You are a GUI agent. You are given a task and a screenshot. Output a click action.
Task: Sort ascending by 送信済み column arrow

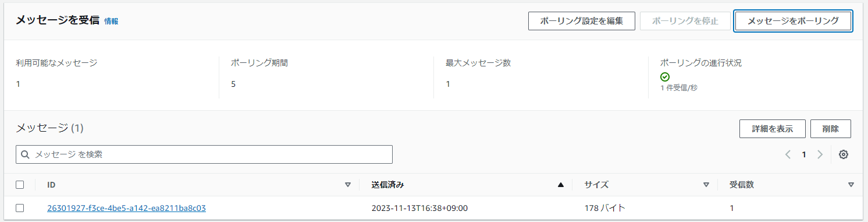[561, 185]
